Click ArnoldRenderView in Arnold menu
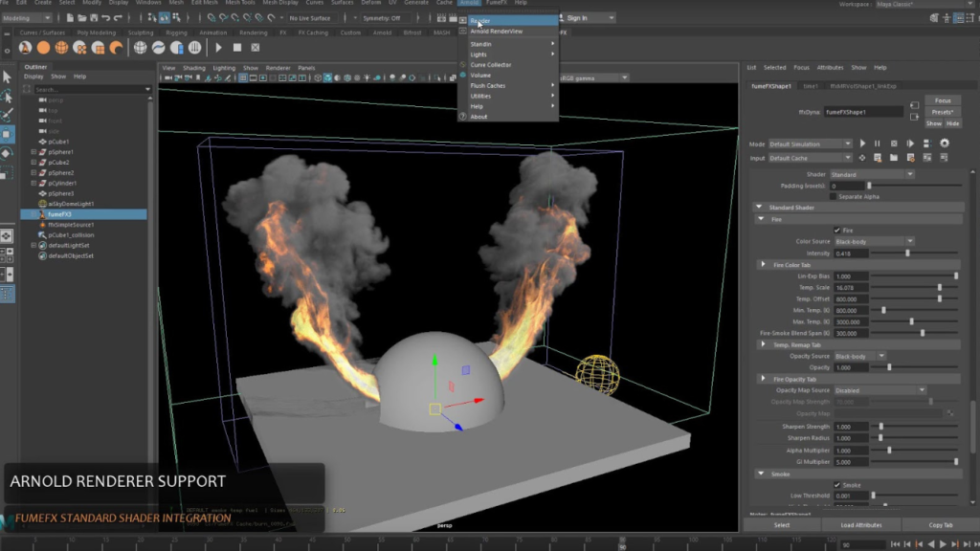Screen dimensions: 980x551 (496, 32)
